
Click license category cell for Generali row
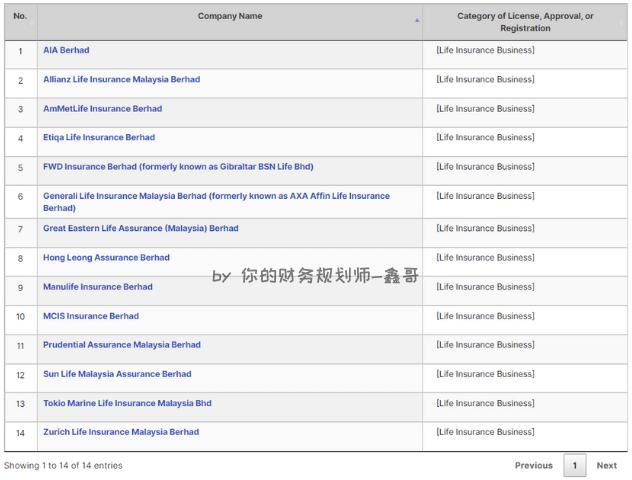tap(525, 202)
